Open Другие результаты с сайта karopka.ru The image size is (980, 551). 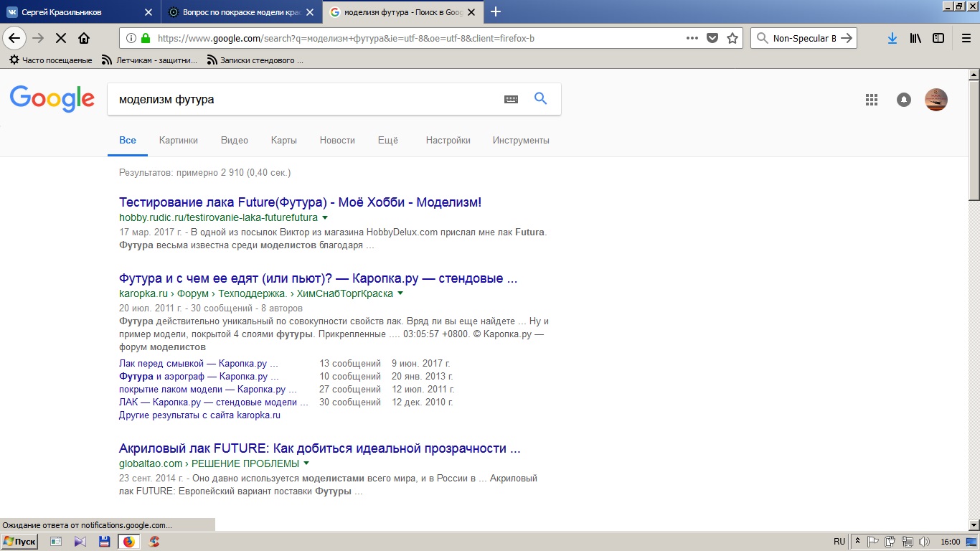click(x=199, y=415)
